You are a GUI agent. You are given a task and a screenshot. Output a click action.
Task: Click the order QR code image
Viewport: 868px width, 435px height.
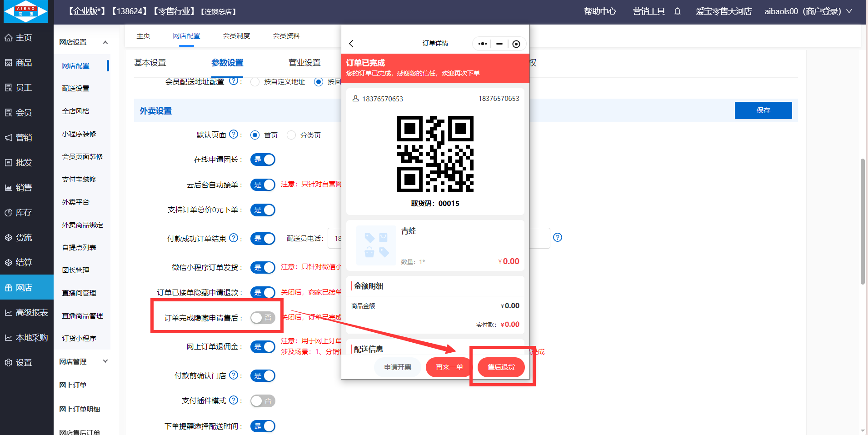[435, 154]
